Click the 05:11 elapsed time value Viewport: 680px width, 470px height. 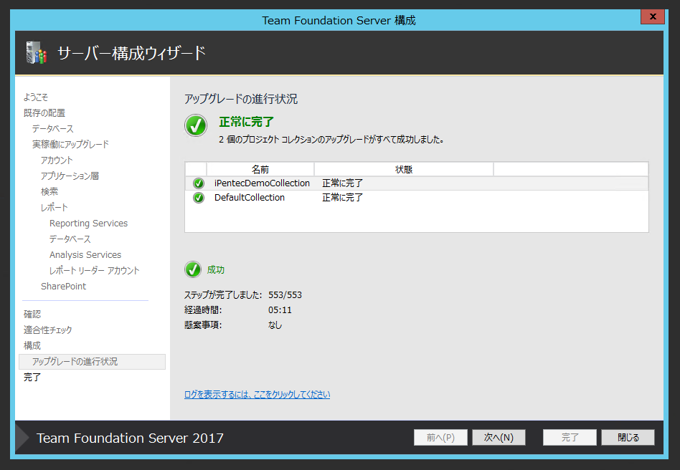coord(280,310)
